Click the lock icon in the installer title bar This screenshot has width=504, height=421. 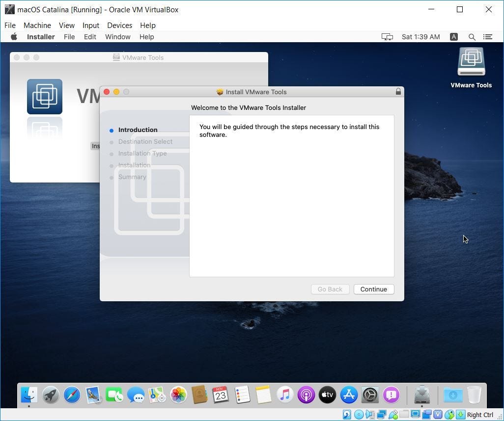click(x=398, y=92)
